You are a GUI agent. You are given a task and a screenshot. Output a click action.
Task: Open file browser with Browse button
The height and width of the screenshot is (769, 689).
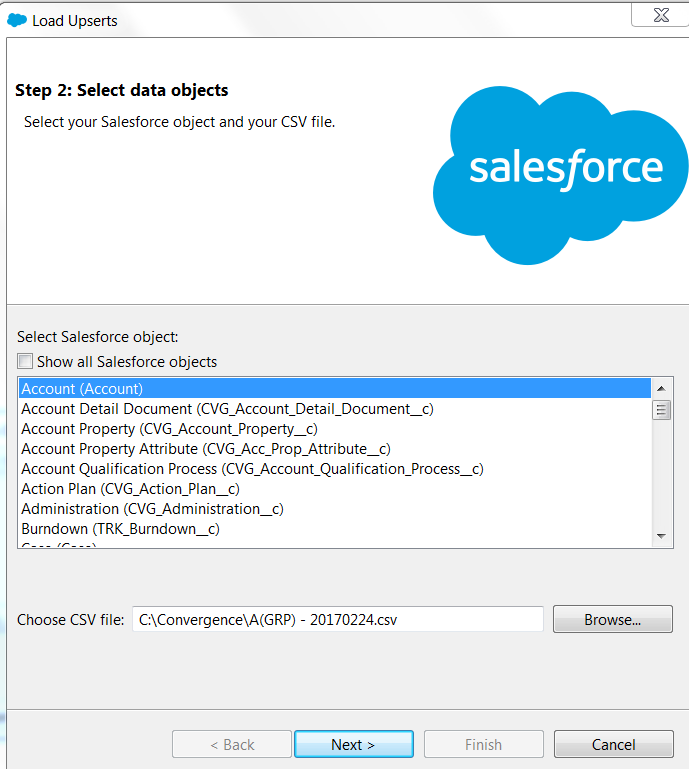pyautogui.click(x=612, y=620)
